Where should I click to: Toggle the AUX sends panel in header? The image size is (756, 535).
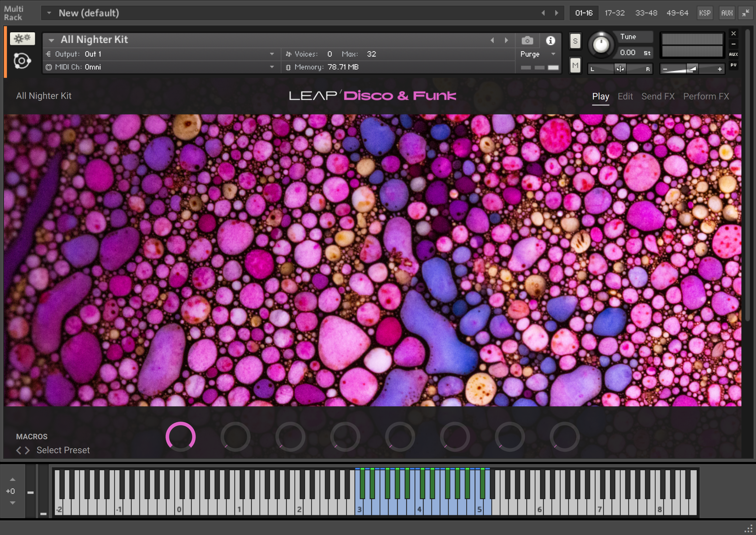(727, 13)
